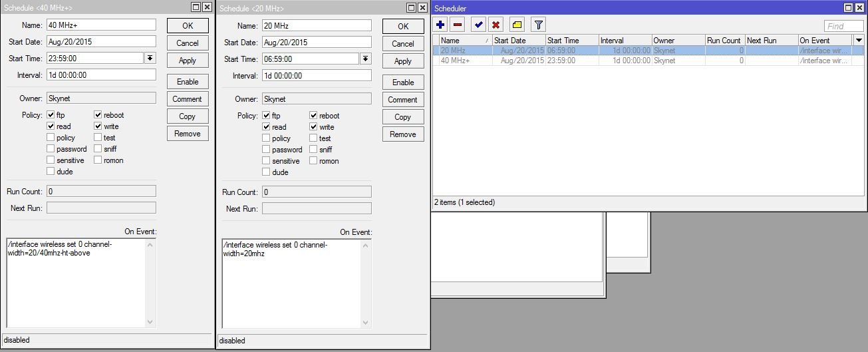Expand Start Time dropdown showing 23:59:00
Viewport: 868px width, 352px height.
(150, 59)
